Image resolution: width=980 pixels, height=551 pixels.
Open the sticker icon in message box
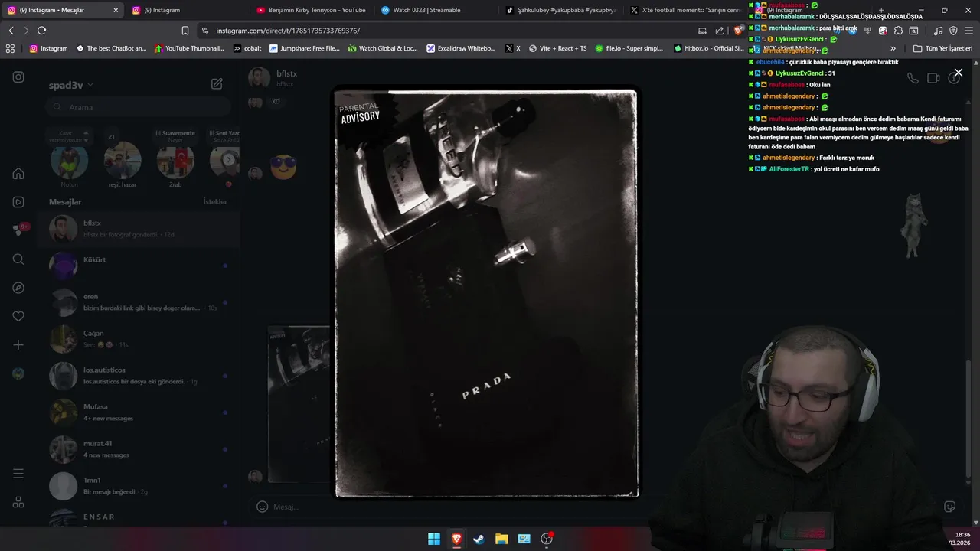pos(950,507)
